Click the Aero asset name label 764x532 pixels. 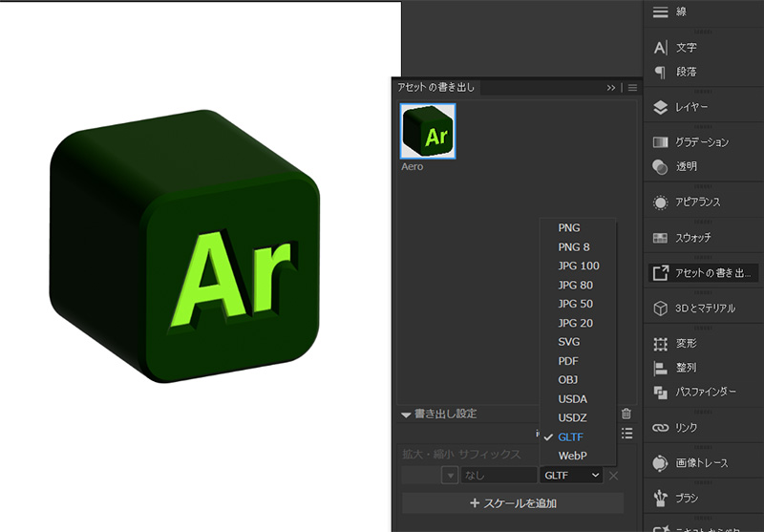pos(413,166)
